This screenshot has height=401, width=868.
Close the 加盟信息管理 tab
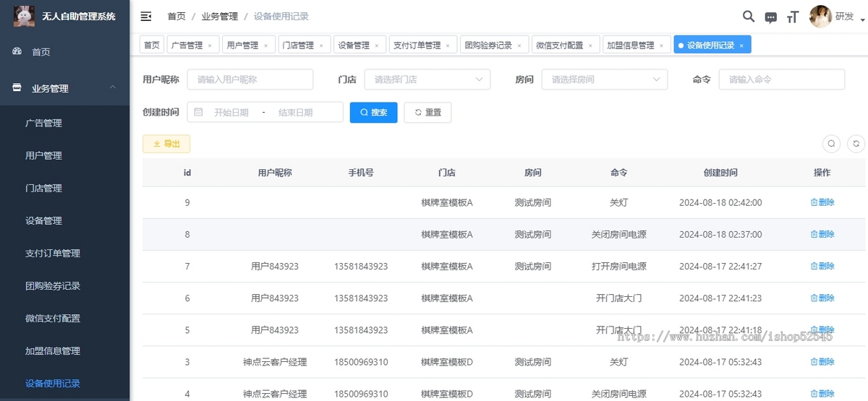tap(661, 46)
